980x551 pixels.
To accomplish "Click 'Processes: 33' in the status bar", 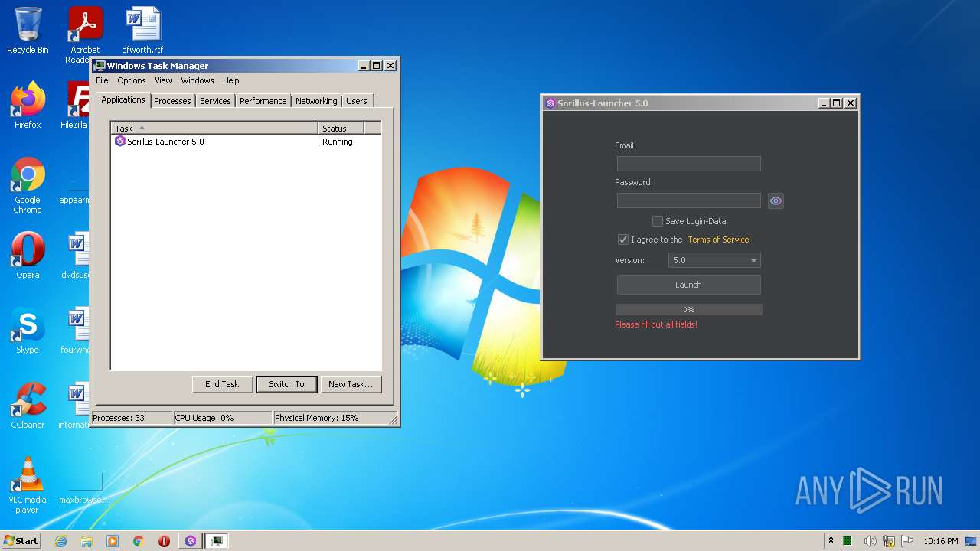I will (x=131, y=418).
